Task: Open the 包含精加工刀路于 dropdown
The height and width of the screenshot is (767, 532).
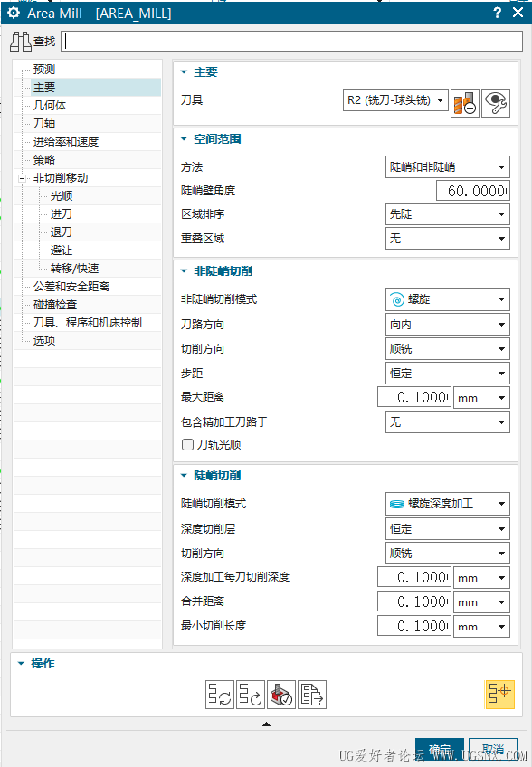Action: coord(447,422)
